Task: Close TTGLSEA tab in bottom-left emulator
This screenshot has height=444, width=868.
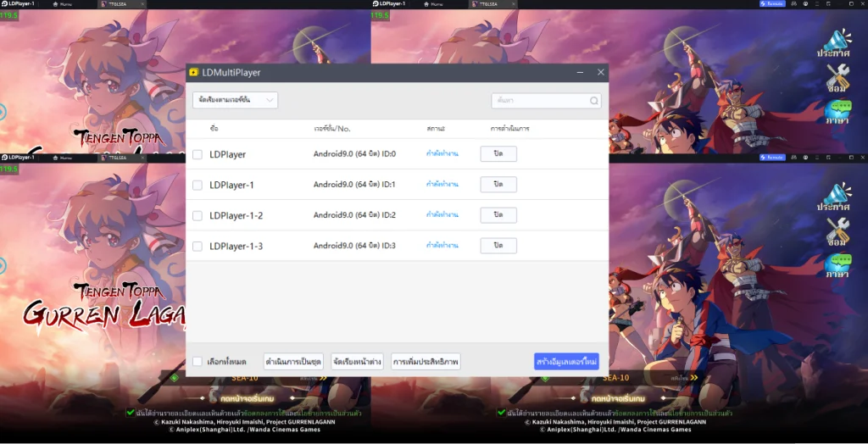Action: click(142, 158)
